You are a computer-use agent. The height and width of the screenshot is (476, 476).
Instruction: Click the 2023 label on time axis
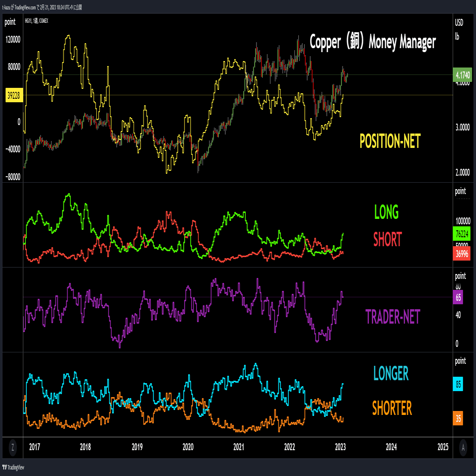pos(340,447)
